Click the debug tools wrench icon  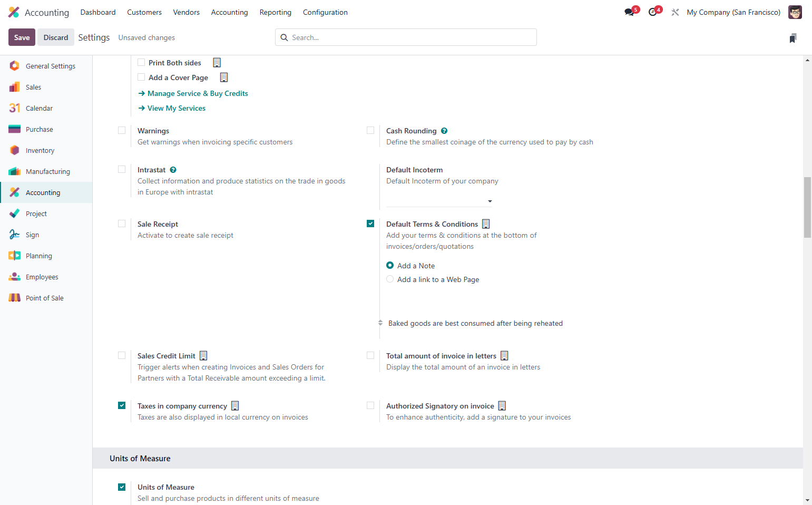(x=675, y=12)
